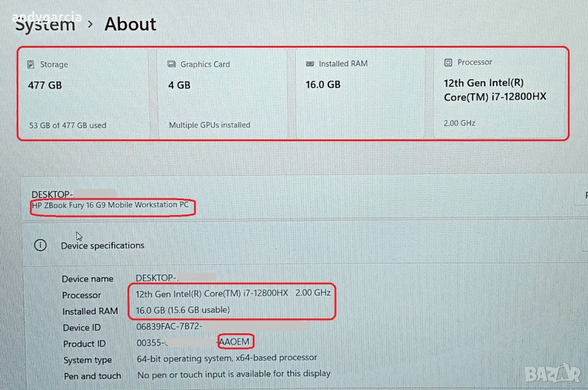Screen dimensions: 588x390
Task: Click the About page heading
Action: (130, 24)
